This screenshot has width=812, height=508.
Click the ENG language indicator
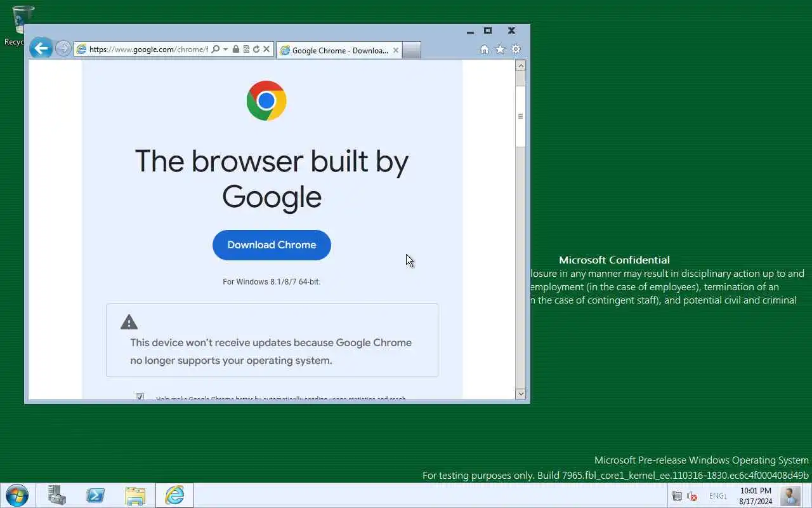[x=717, y=496]
